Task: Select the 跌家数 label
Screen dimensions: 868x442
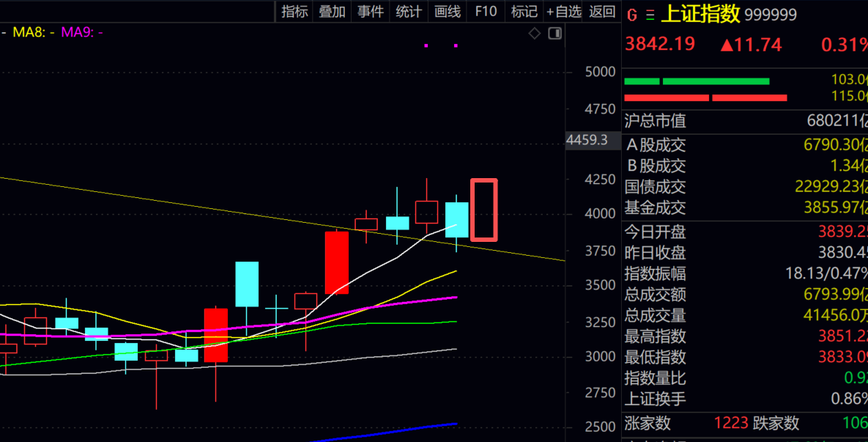Action: point(776,424)
